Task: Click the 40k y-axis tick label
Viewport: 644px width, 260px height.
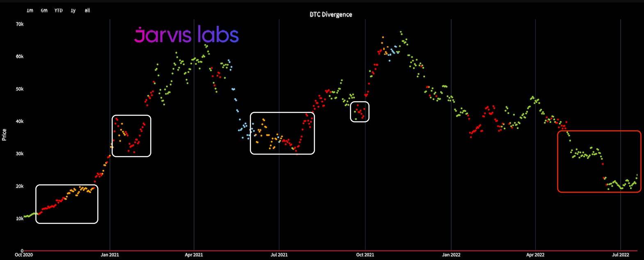Action: [x=20, y=121]
